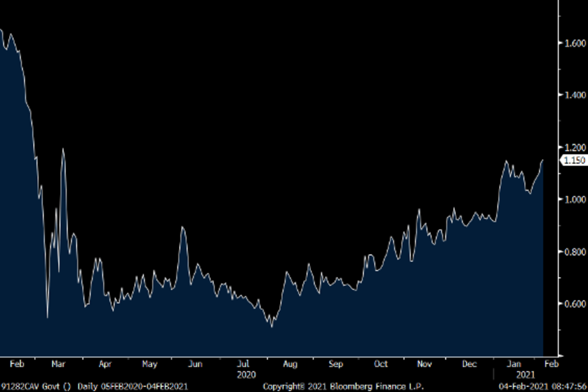588x392 pixels.
Task: Click the 91282CAV Govt security ticker
Action: (31, 386)
